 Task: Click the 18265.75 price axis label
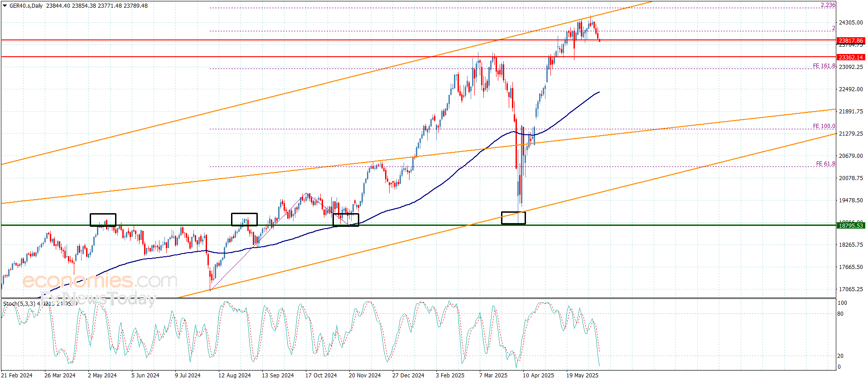point(851,244)
